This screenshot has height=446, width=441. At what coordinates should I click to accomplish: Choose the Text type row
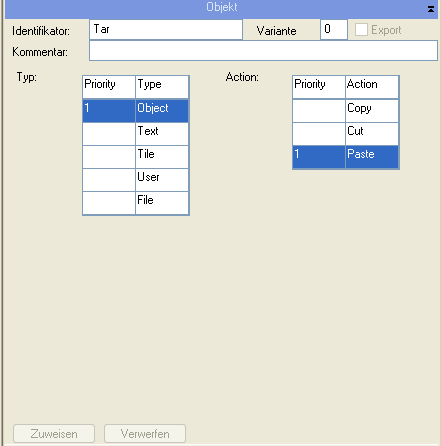point(136,134)
